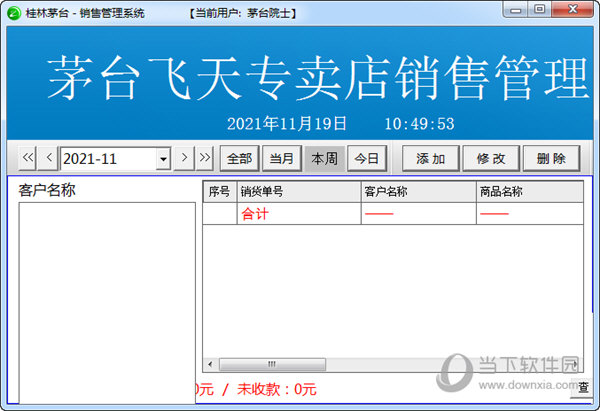Sort by 销货单号 column header
This screenshot has width=600, height=411.
tap(299, 191)
